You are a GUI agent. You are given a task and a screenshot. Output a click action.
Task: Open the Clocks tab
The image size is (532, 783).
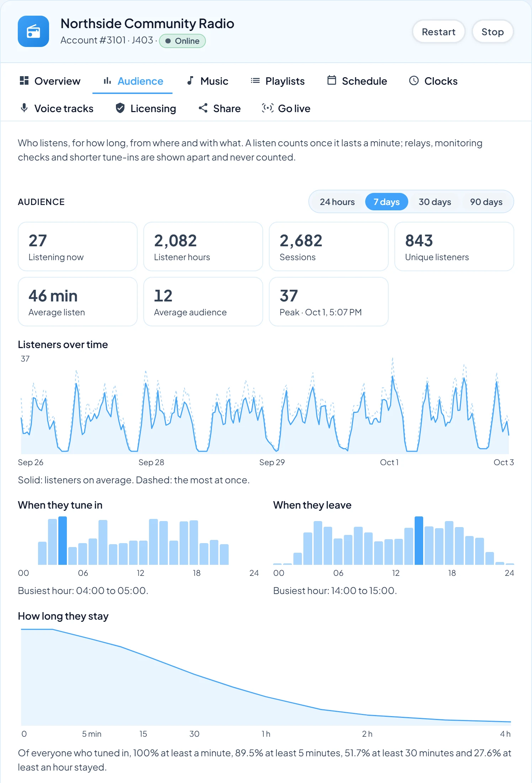(434, 81)
